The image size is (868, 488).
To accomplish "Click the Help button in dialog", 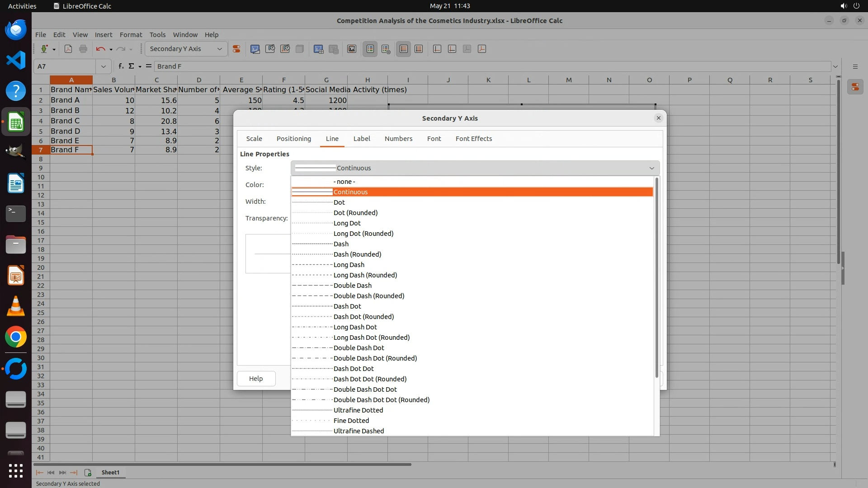I will pyautogui.click(x=256, y=379).
